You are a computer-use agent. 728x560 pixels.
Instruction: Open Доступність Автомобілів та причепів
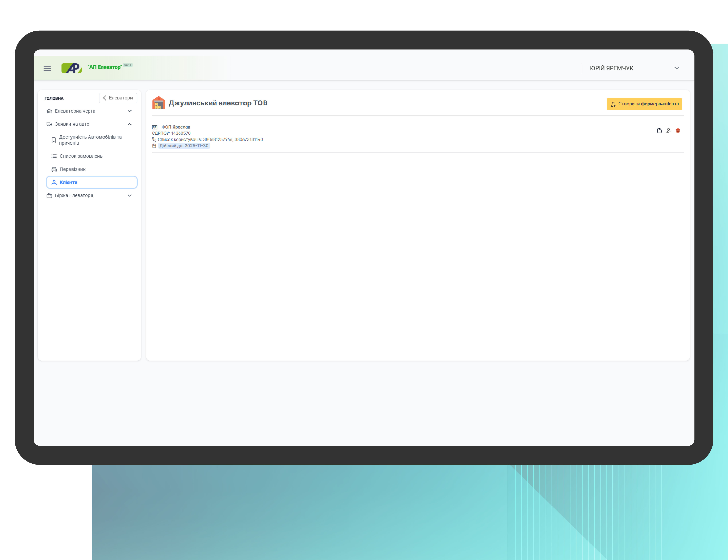[x=90, y=140]
